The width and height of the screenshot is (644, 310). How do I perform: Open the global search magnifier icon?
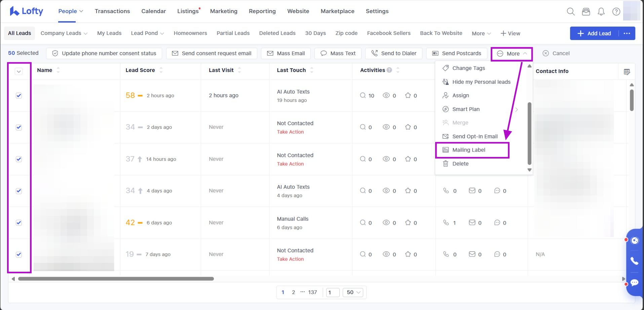coord(570,11)
